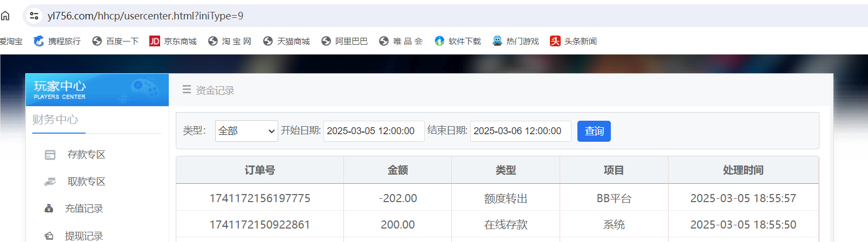Select order number 1741172150922861
868x242 pixels.
pos(260,225)
